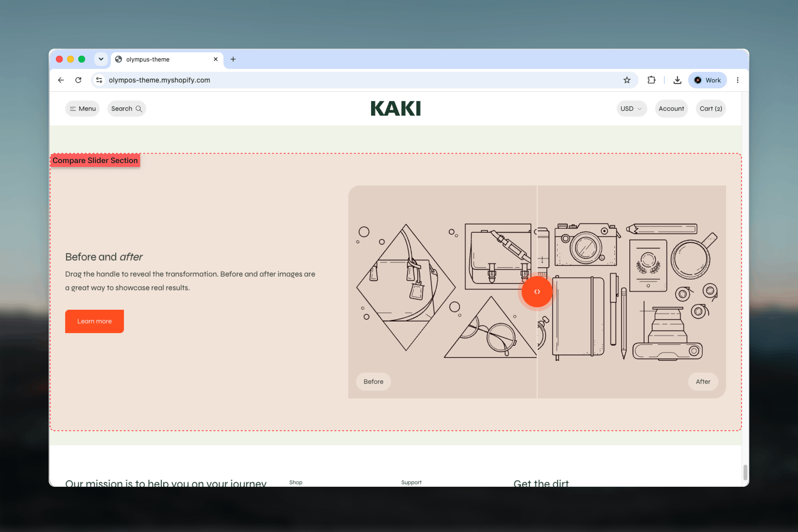Screen dimensions: 798x532
Task: Click the KAKI logo
Action: tap(396, 109)
